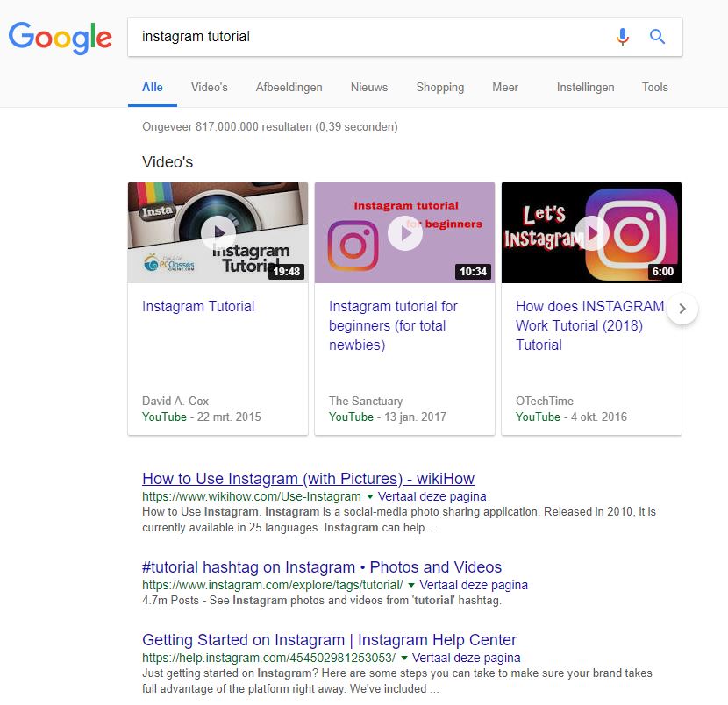Open #tutorial hashtag on Instagram result

pos(322,567)
